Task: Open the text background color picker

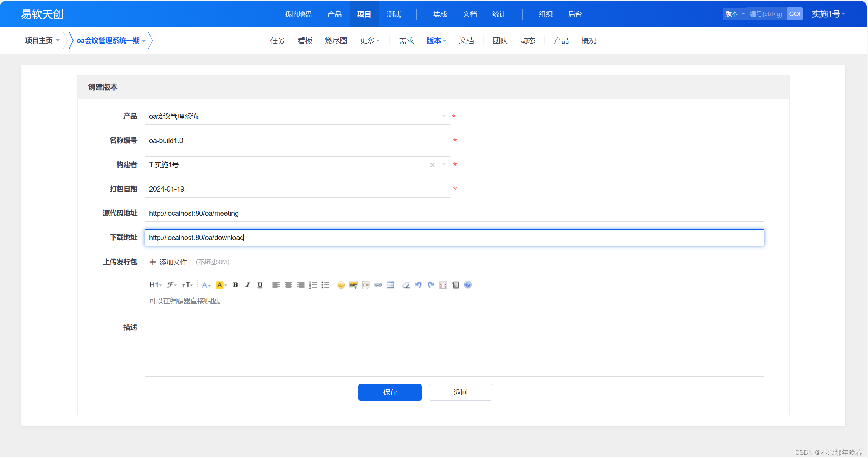Action: pyautogui.click(x=221, y=285)
